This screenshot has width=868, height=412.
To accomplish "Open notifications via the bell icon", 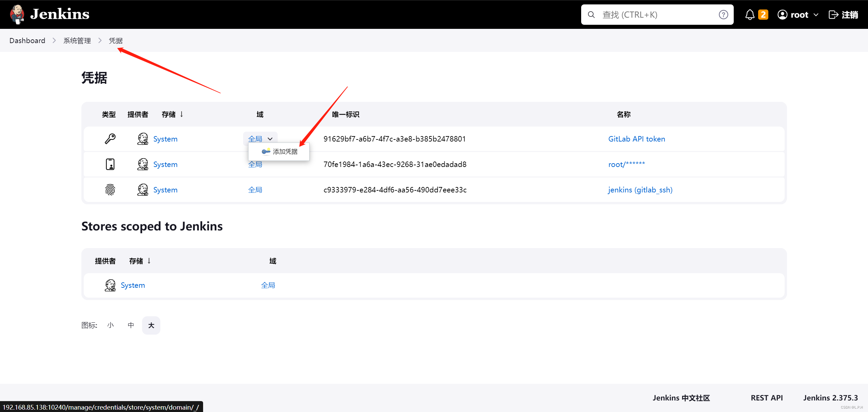I will [x=750, y=15].
